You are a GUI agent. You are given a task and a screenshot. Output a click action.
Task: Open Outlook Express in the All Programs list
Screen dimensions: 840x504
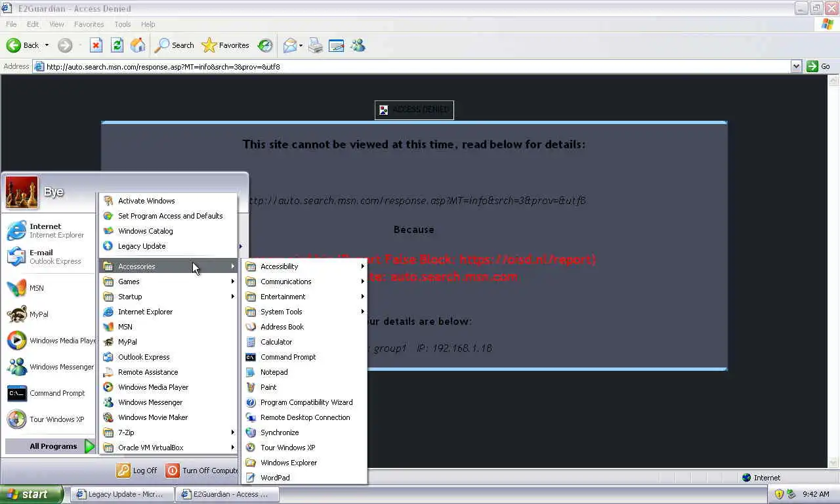tap(168, 357)
